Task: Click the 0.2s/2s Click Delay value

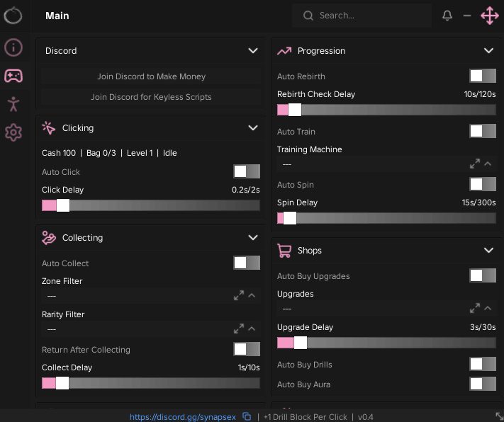Action: [245, 190]
